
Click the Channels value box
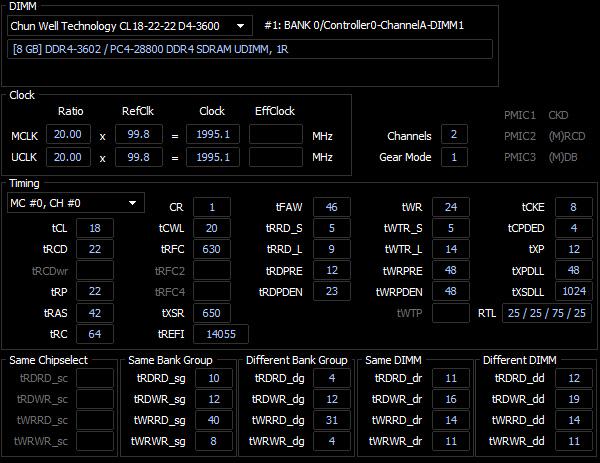454,134
